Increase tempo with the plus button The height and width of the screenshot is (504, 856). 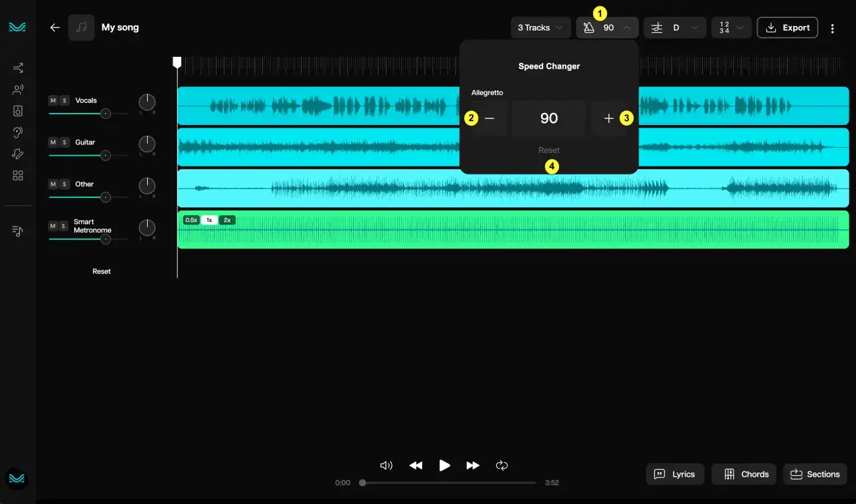(609, 118)
